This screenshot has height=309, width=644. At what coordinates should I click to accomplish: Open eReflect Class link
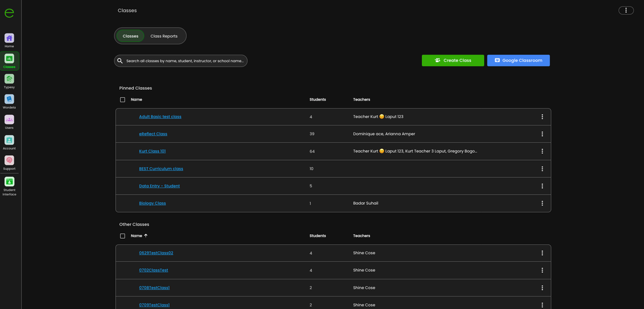tap(153, 134)
